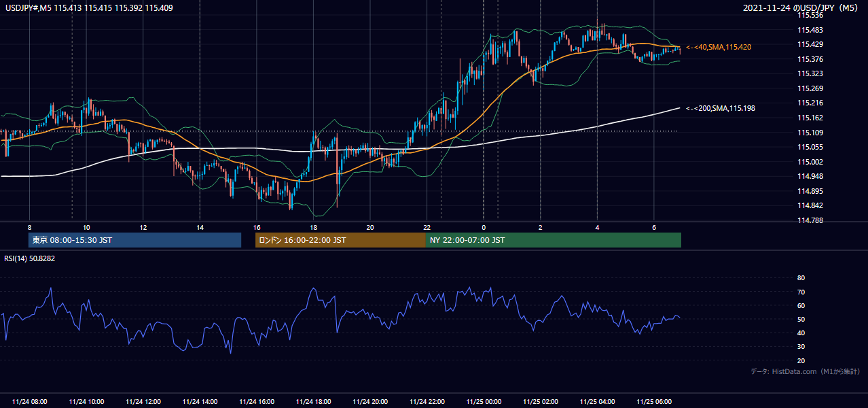Click price scale value 115.002
The height and width of the screenshot is (408, 868).
810,162
